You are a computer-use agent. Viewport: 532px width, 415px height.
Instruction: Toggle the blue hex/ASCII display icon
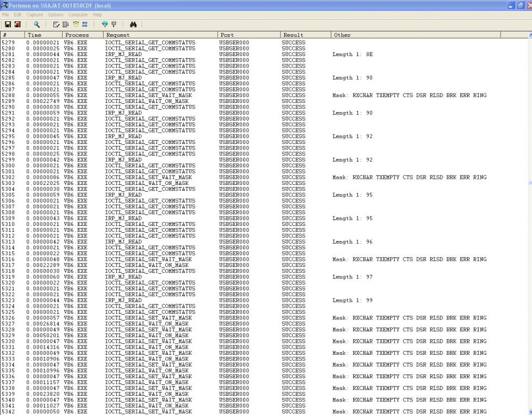85,24
